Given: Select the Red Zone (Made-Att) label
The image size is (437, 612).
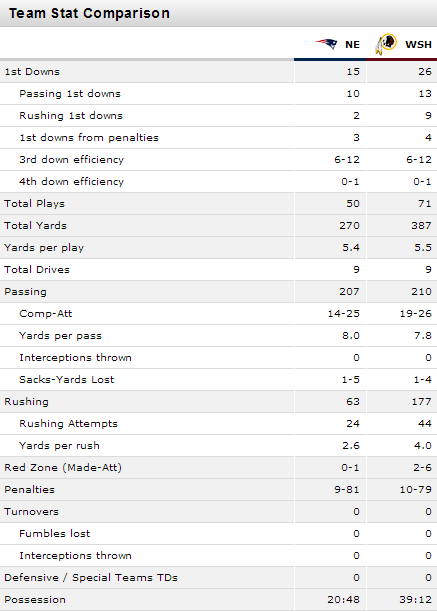Looking at the screenshot, I should [x=63, y=468].
